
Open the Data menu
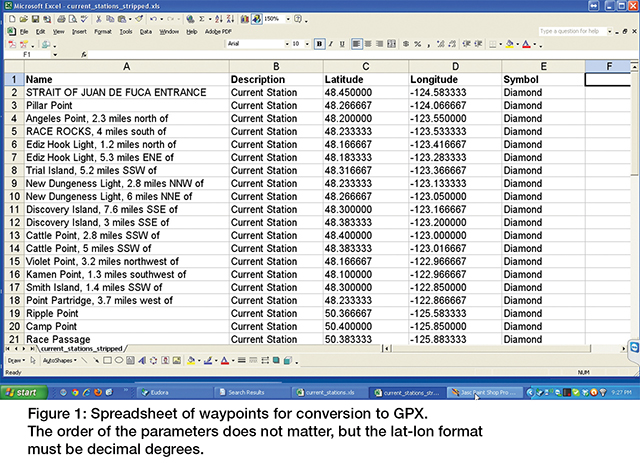146,31
